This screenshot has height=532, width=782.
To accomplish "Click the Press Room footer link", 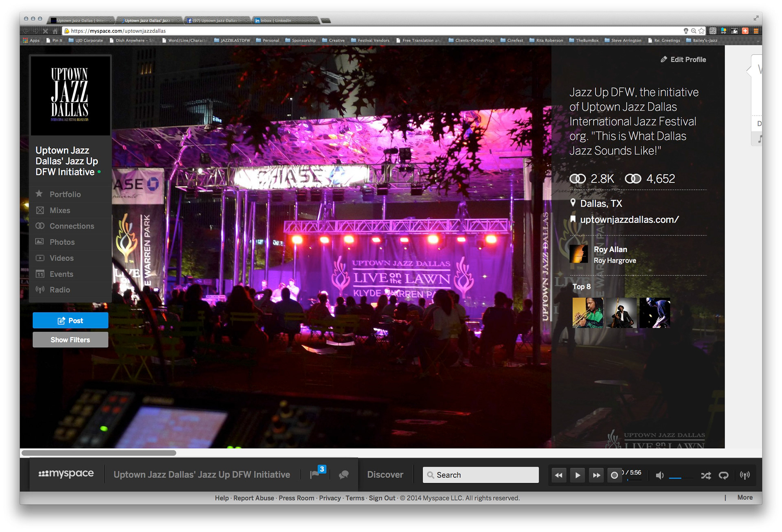I will 296,498.
